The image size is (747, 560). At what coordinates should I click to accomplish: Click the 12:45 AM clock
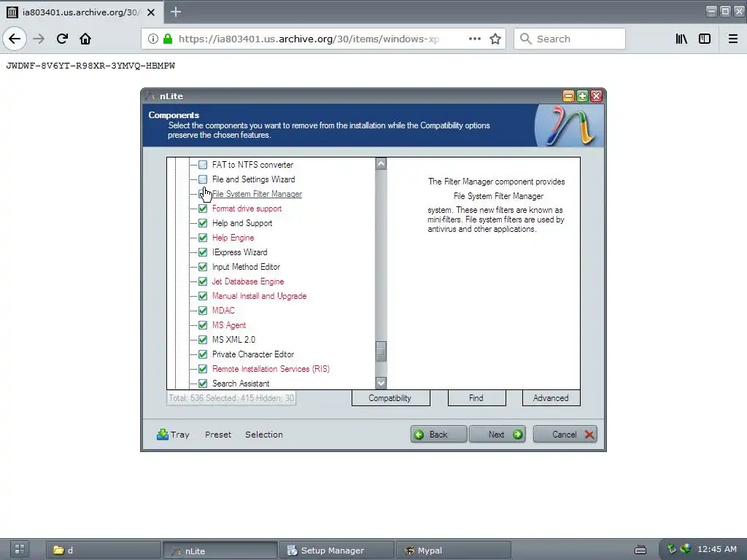[x=717, y=549]
